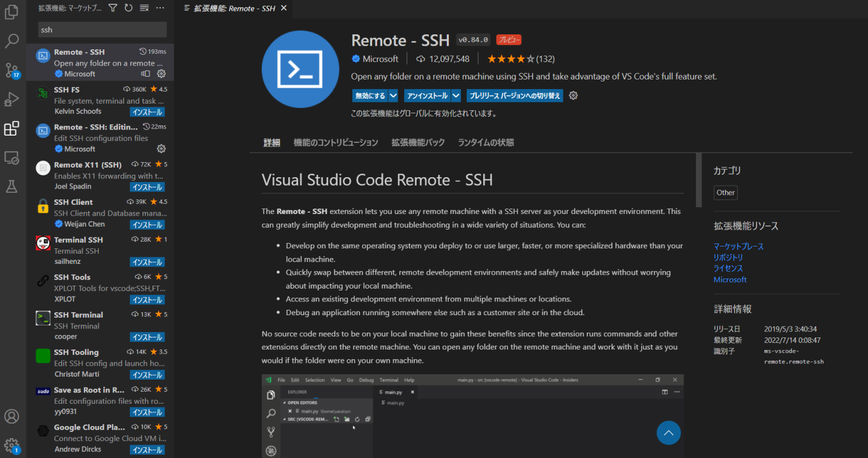Close the 拡張機能: Remote - SSH editor tab
The width and height of the screenshot is (868, 458).
(284, 8)
